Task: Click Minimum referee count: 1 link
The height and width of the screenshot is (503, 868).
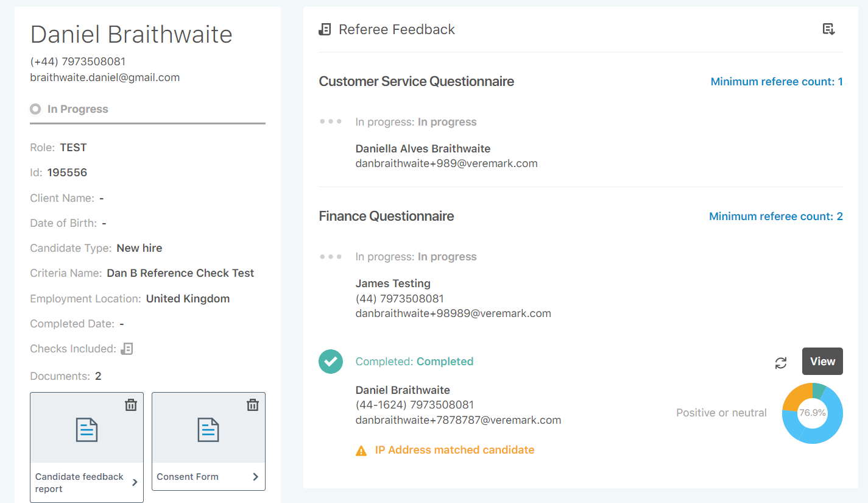Action: tap(777, 82)
